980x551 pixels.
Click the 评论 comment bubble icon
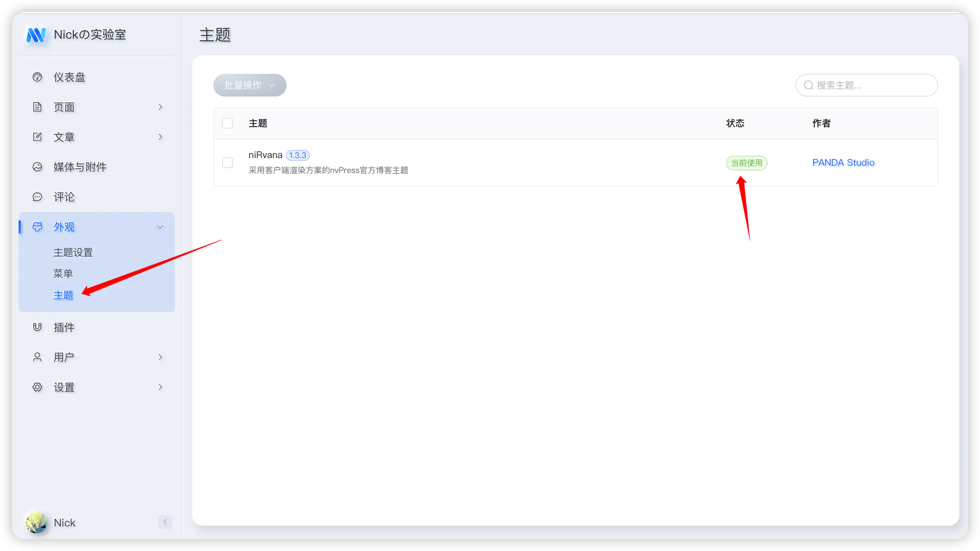click(37, 197)
